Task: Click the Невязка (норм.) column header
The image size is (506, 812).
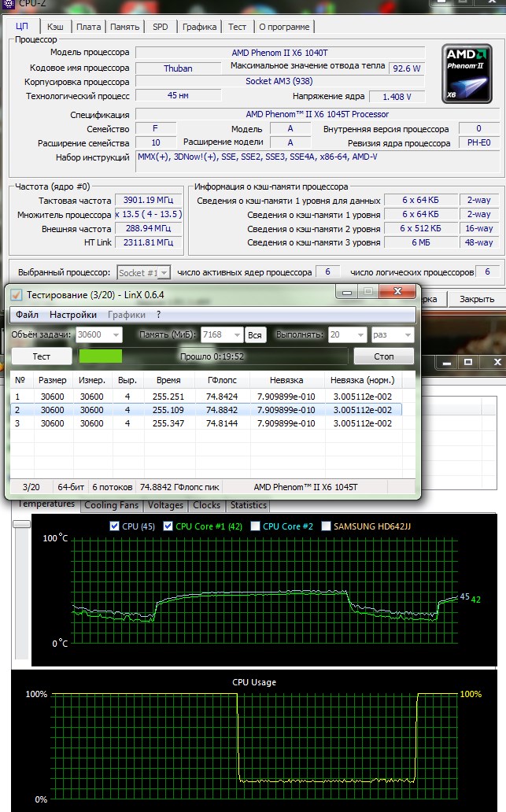Action: pyautogui.click(x=363, y=380)
